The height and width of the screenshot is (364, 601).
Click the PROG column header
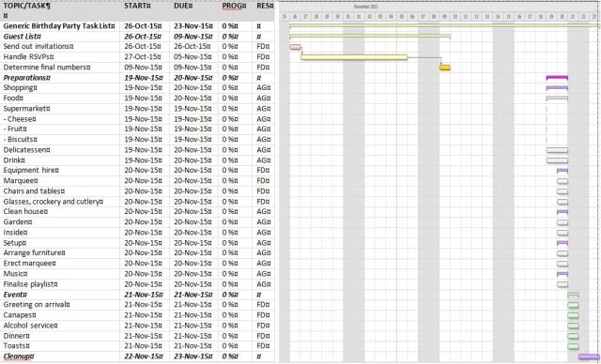(x=234, y=6)
